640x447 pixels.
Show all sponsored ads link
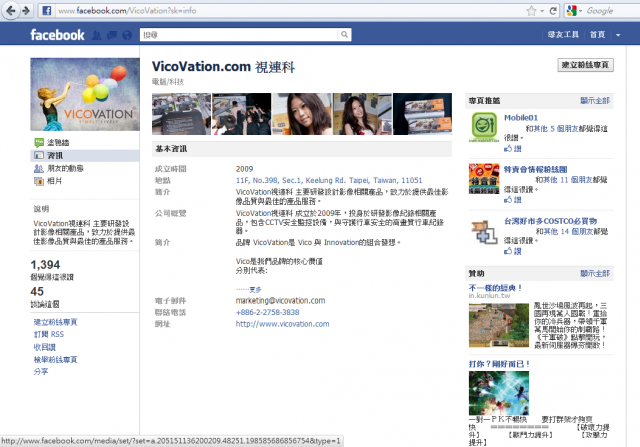click(x=595, y=273)
